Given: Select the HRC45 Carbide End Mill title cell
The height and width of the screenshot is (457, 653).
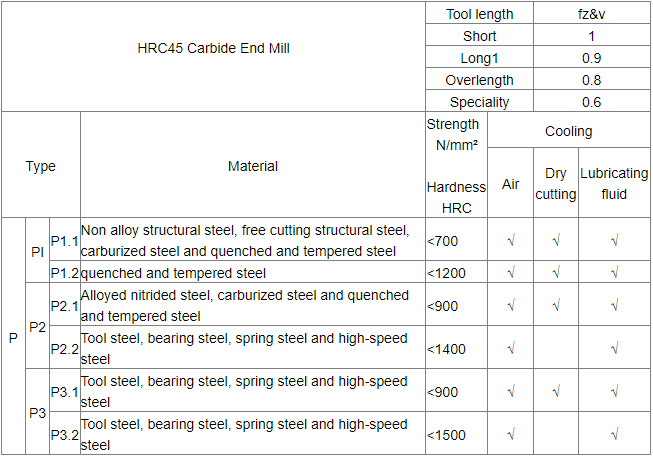Looking at the screenshot, I should tap(214, 48).
